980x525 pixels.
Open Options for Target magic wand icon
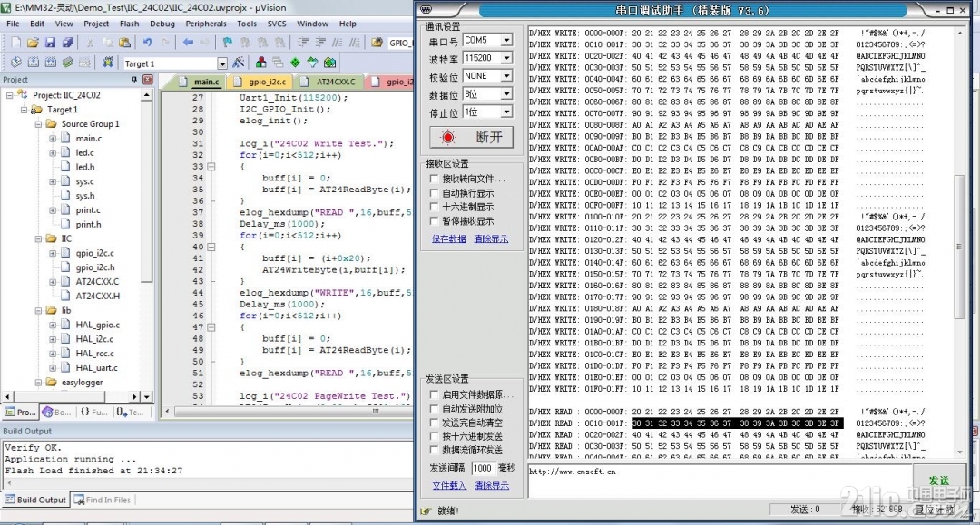point(238,63)
